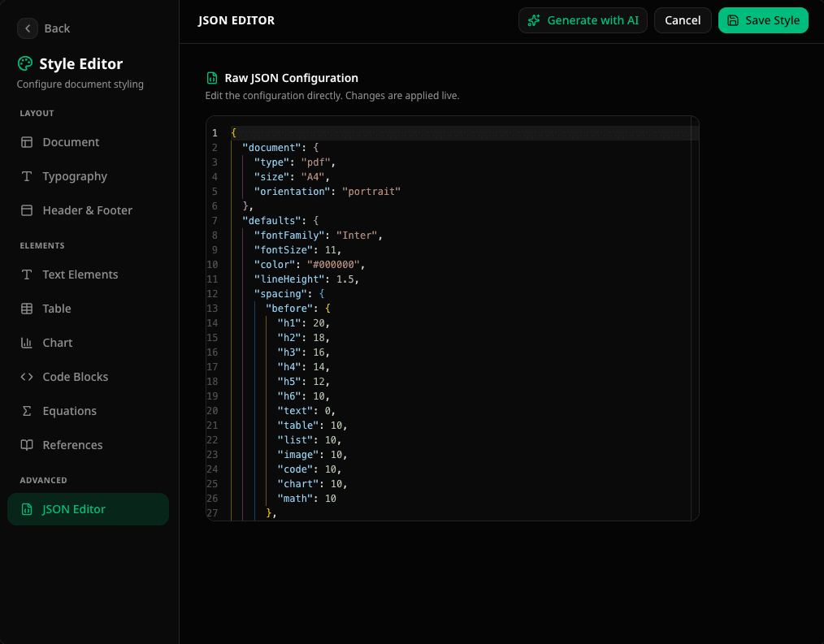Go to Header & Footer settings
This screenshot has width=824, height=644.
point(89,210)
